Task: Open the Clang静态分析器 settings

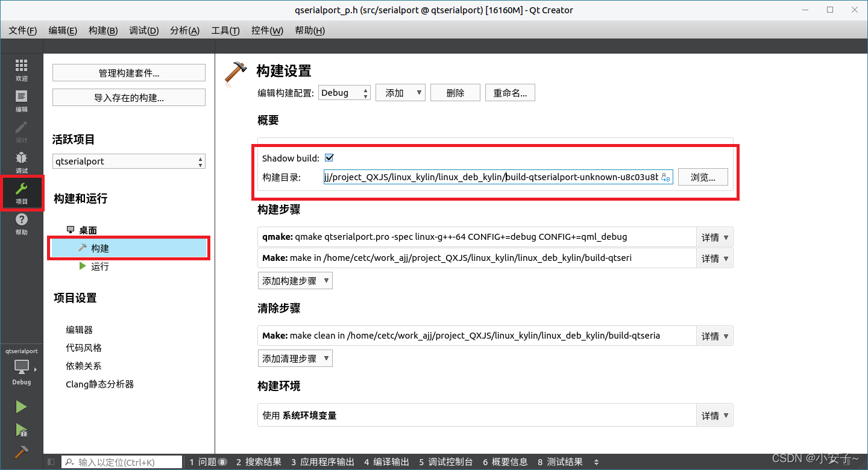Action: (99, 384)
